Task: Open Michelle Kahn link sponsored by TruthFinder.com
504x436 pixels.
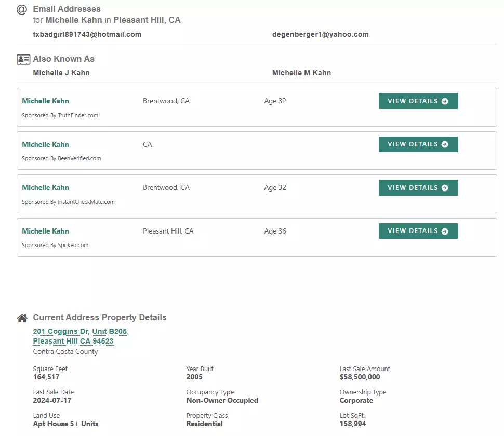Action: click(45, 101)
